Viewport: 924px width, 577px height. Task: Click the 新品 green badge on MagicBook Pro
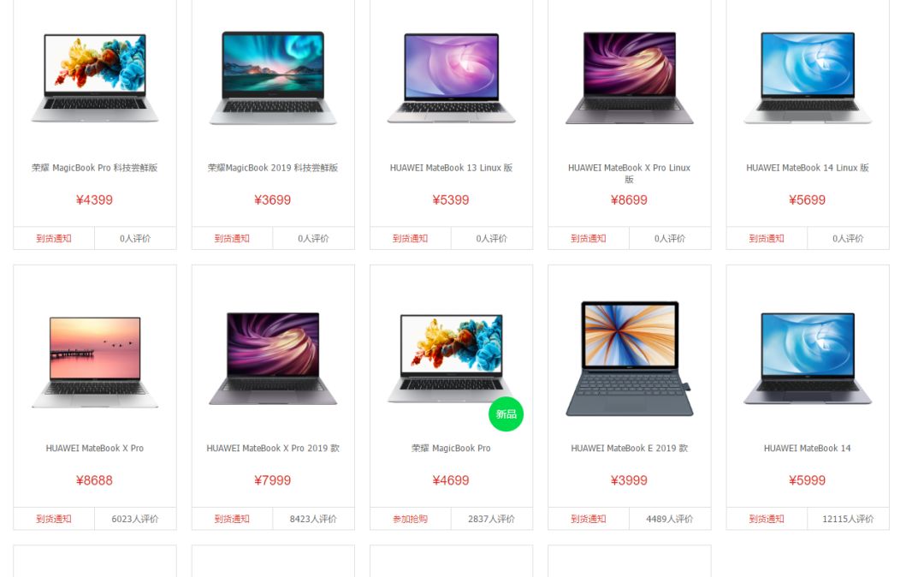click(506, 414)
